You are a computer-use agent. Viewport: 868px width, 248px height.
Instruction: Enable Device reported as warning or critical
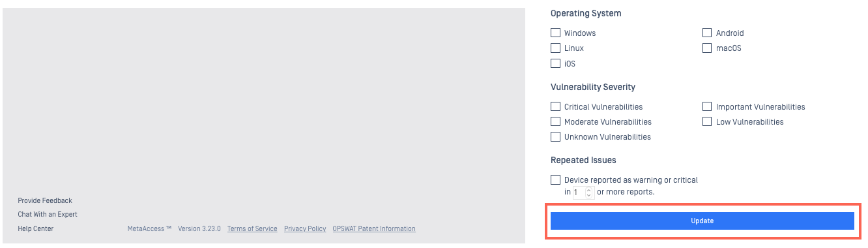[556, 179]
